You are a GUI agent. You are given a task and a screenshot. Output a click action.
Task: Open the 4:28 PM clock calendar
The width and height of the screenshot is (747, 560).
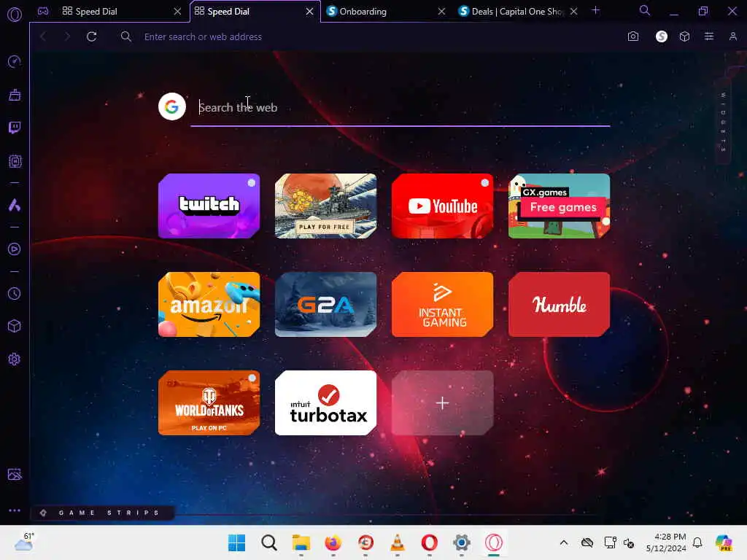point(666,542)
